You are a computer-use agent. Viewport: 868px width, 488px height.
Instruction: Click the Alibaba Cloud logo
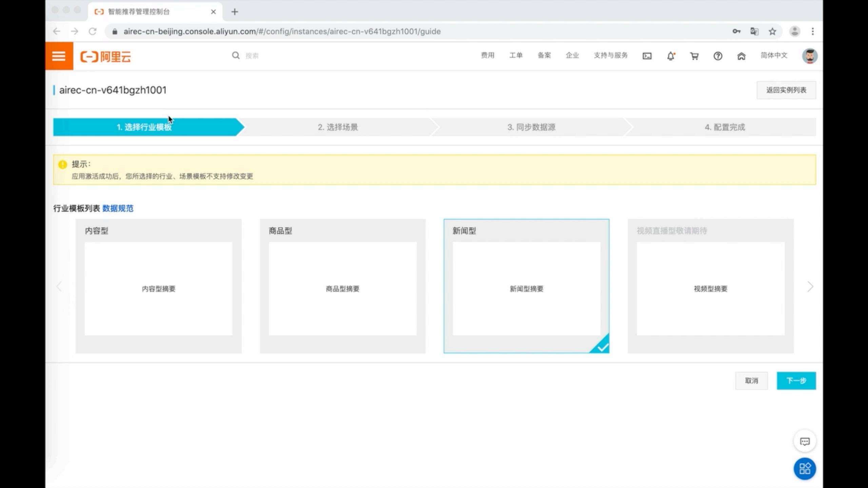(106, 56)
